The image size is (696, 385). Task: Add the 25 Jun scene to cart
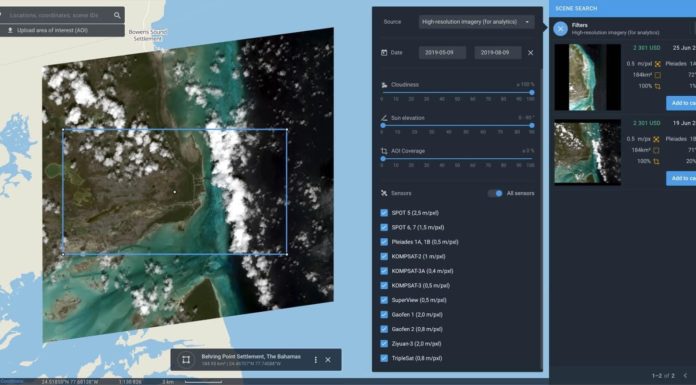681,103
